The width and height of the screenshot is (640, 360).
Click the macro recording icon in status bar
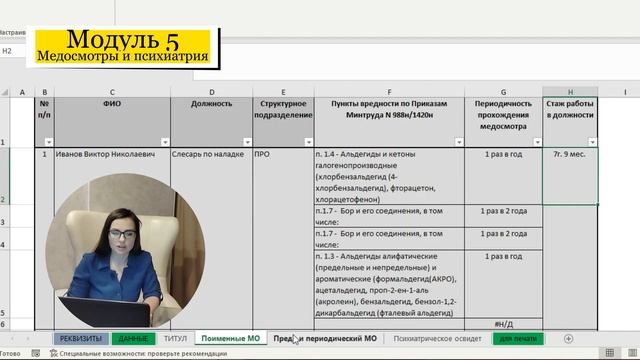(x=36, y=353)
